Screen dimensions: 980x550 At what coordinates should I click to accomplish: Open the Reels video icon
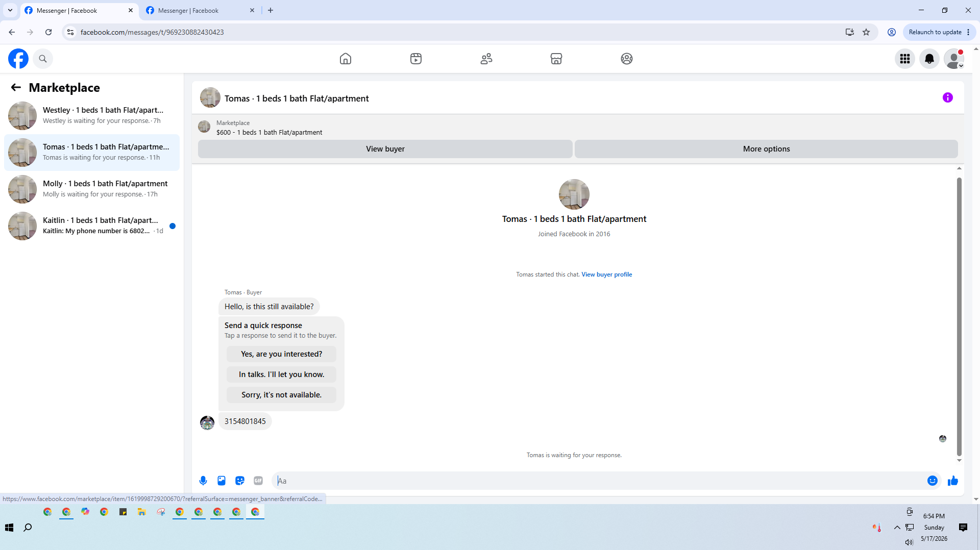pos(416,59)
